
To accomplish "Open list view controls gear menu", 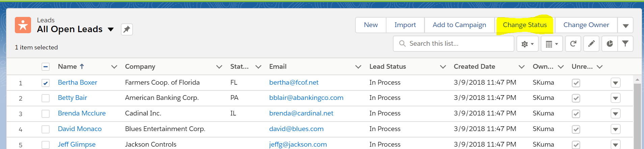I will click(x=527, y=44).
